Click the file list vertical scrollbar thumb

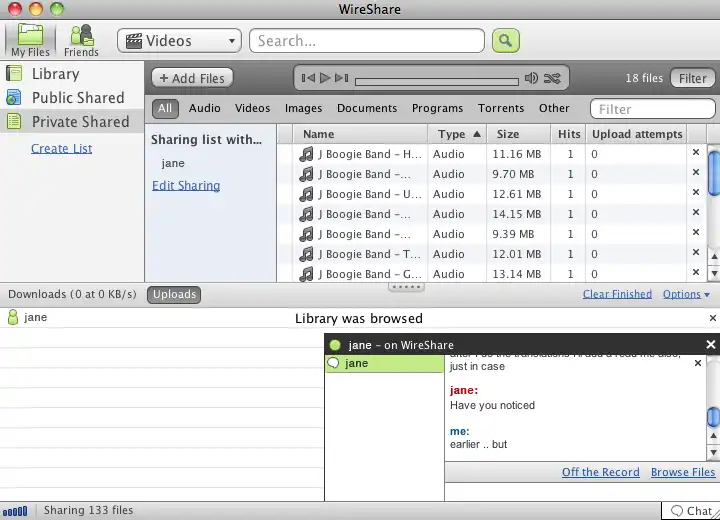click(714, 174)
